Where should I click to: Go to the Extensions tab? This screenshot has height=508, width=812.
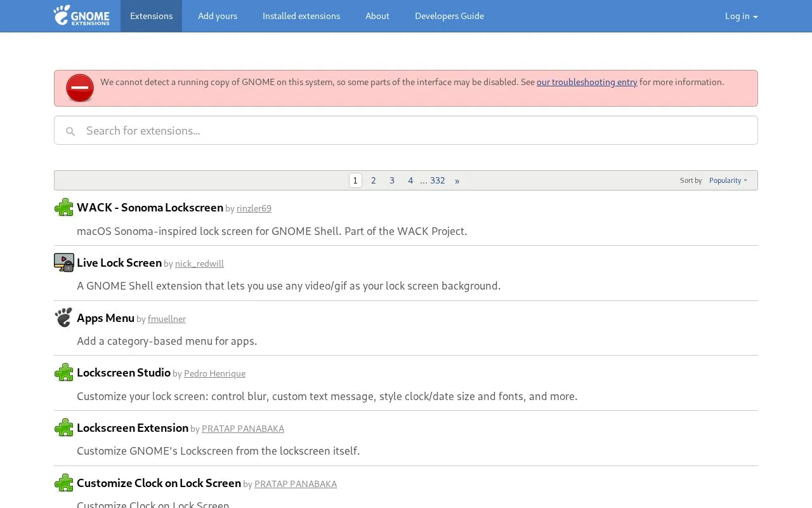pos(151,16)
